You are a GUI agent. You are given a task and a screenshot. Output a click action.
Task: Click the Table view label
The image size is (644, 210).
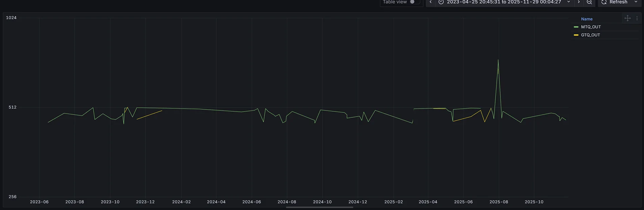tap(395, 2)
